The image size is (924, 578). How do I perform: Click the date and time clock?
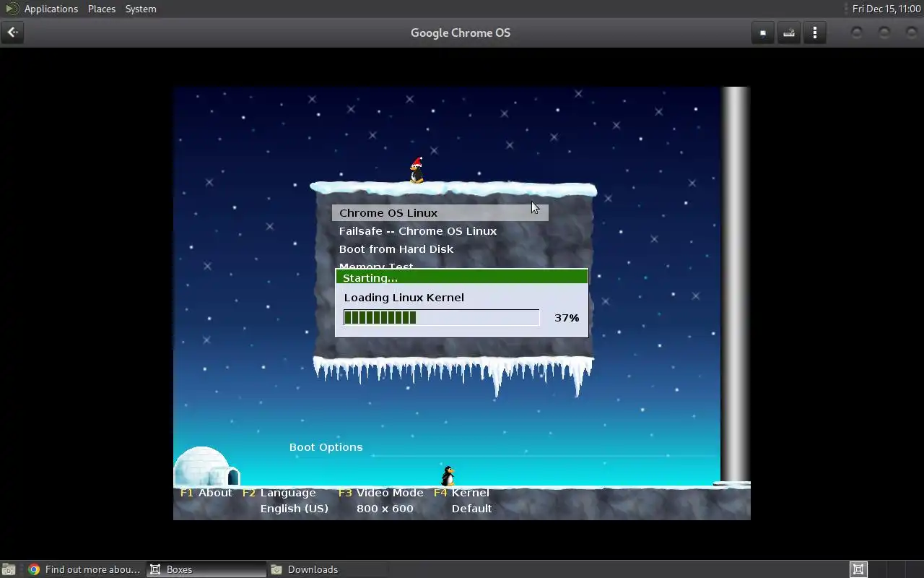pyautogui.click(x=886, y=9)
